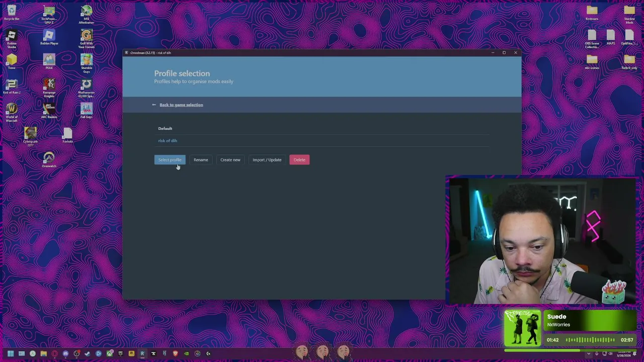This screenshot has height=362, width=644.
Task: Select the Cyberpunk 2077 desktop shortcut
Action: pyautogui.click(x=30, y=137)
